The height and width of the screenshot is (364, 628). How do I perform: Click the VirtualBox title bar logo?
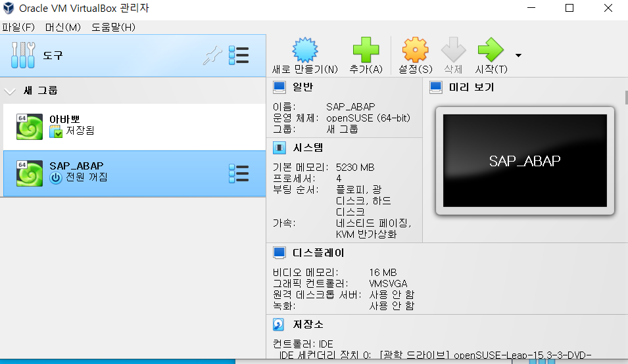pos(9,8)
